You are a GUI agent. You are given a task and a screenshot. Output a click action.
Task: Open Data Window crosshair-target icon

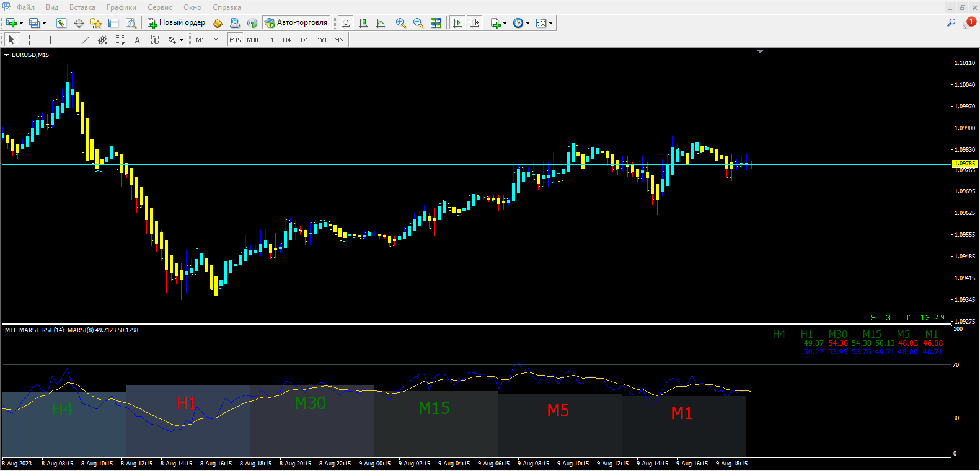click(x=79, y=23)
